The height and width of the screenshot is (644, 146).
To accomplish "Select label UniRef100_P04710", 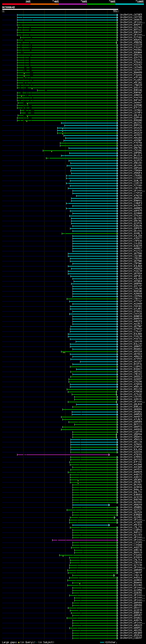I will (x=131, y=339).
